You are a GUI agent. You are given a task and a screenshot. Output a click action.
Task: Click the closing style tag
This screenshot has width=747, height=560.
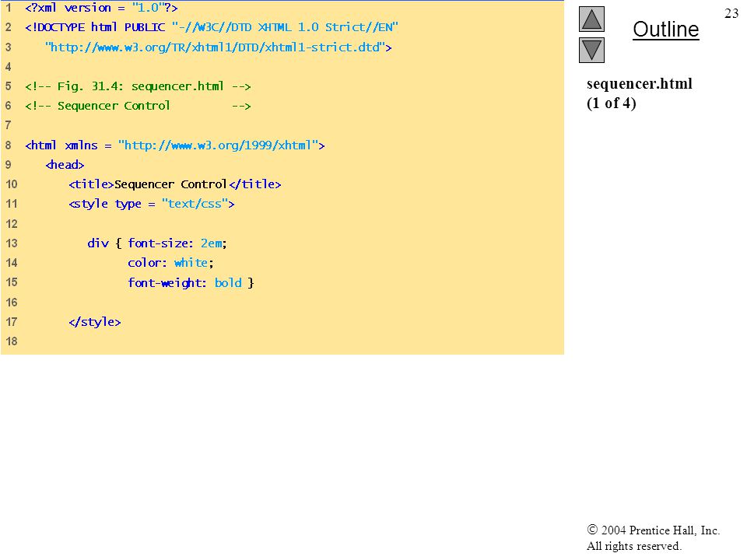coord(95,322)
